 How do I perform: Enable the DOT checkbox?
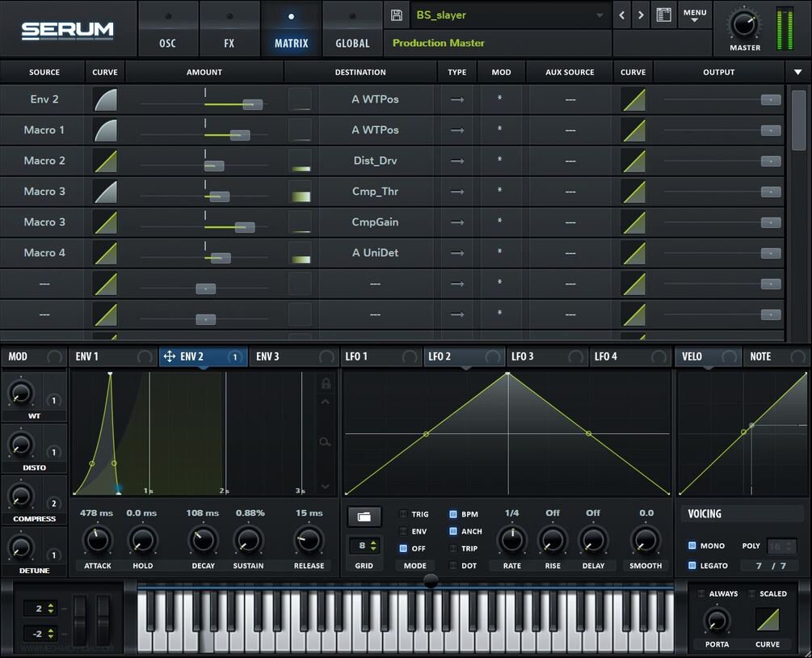coord(453,565)
